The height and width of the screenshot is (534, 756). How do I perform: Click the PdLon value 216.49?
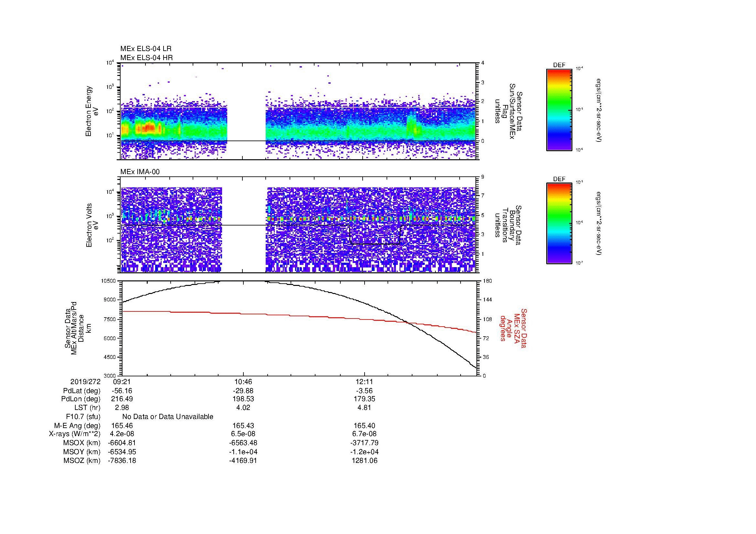122,399
